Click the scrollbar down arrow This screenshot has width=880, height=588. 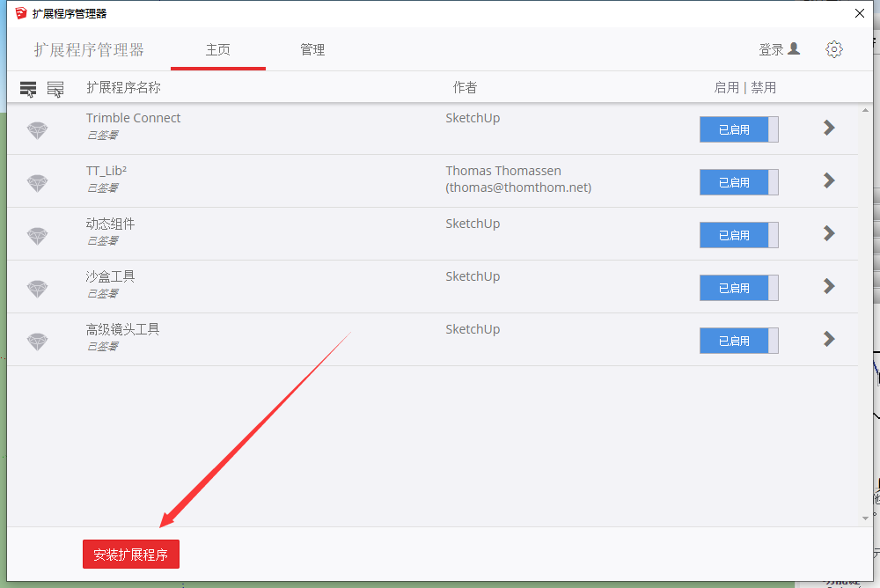(x=865, y=518)
